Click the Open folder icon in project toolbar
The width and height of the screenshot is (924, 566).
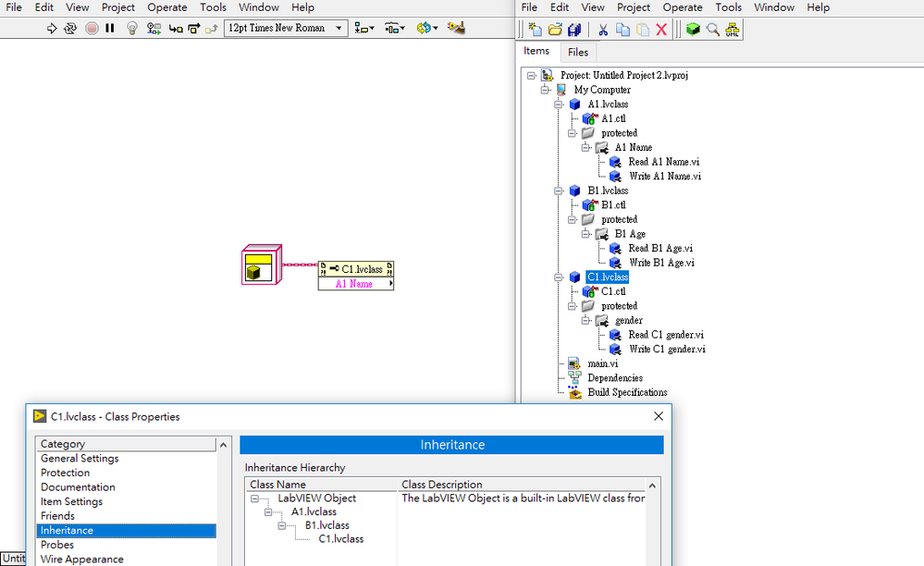pos(555,30)
